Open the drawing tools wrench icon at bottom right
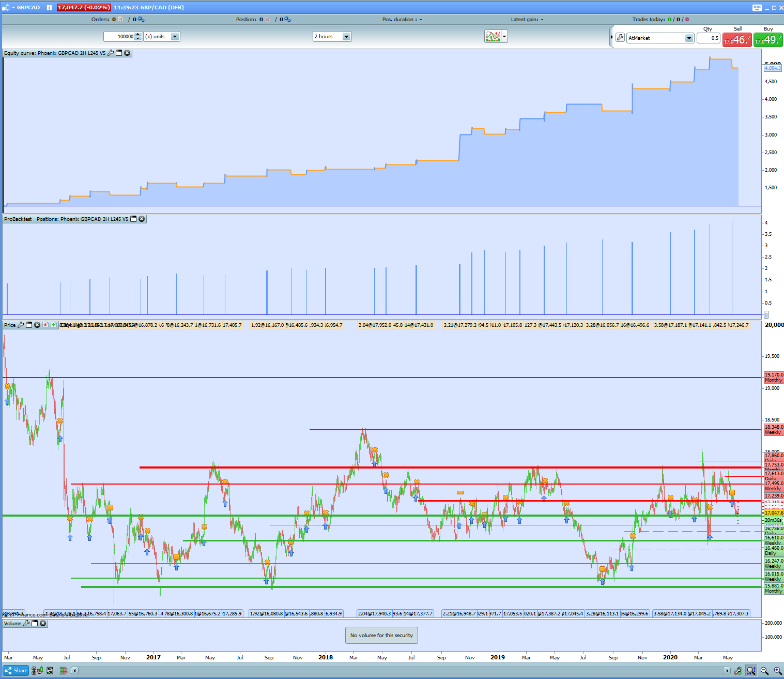 tap(737, 671)
